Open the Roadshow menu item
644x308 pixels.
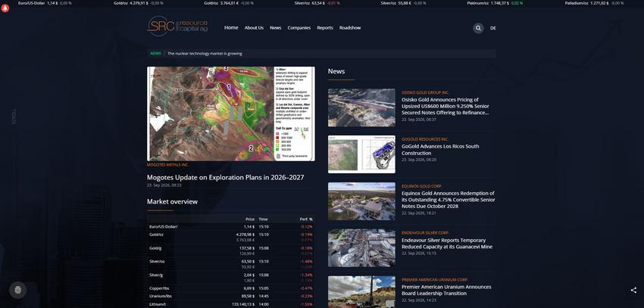pyautogui.click(x=350, y=27)
